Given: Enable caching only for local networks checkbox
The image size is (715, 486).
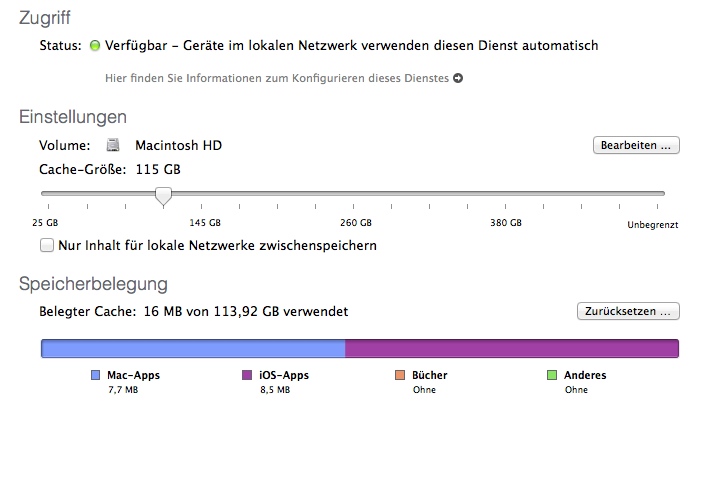Looking at the screenshot, I should [x=46, y=245].
